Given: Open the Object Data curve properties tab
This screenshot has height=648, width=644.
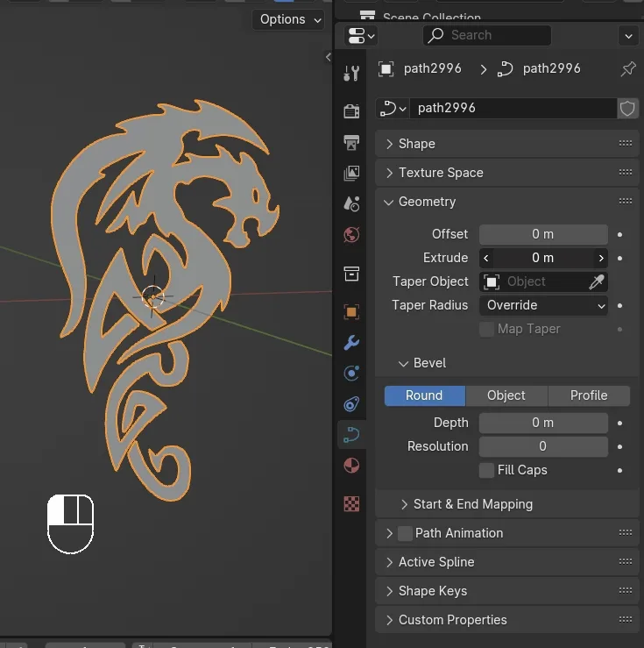Looking at the screenshot, I should pyautogui.click(x=351, y=434).
